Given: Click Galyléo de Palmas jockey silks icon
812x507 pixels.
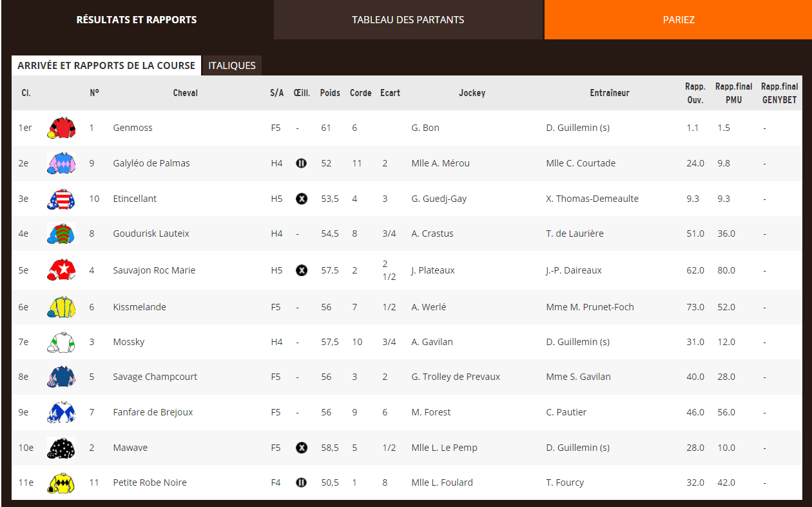Looking at the screenshot, I should click(x=61, y=163).
